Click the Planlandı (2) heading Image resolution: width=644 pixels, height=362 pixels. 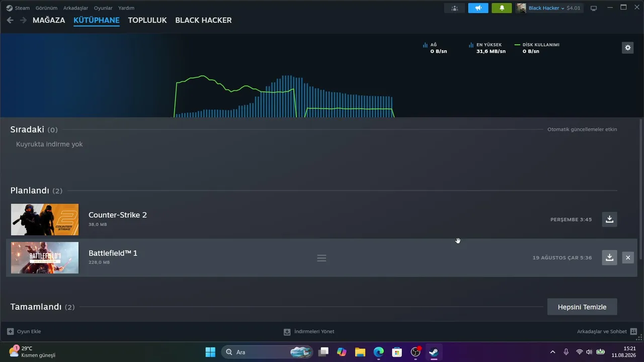(36, 191)
